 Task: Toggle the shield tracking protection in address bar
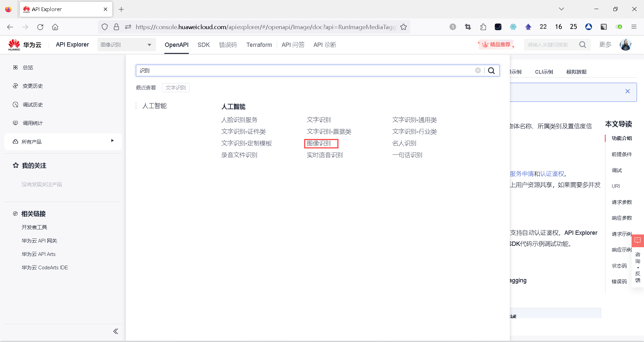point(105,27)
